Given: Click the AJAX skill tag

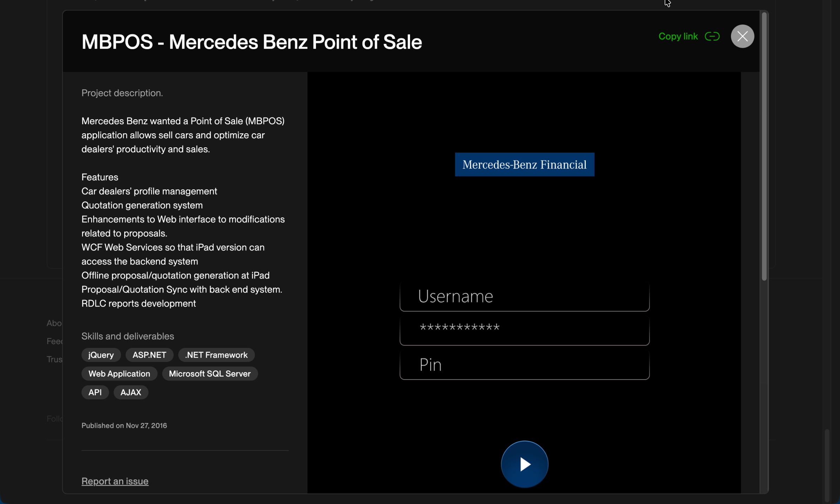Looking at the screenshot, I should pos(130,392).
